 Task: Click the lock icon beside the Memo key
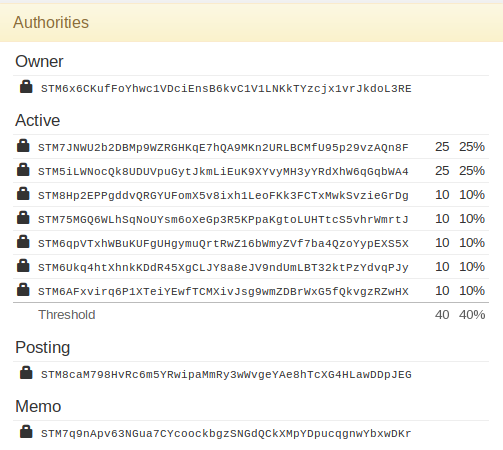click(x=26, y=432)
